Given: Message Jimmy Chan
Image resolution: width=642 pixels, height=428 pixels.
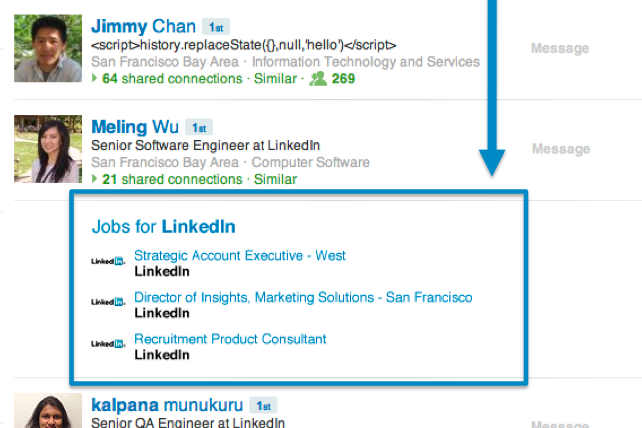Looking at the screenshot, I should (x=560, y=48).
